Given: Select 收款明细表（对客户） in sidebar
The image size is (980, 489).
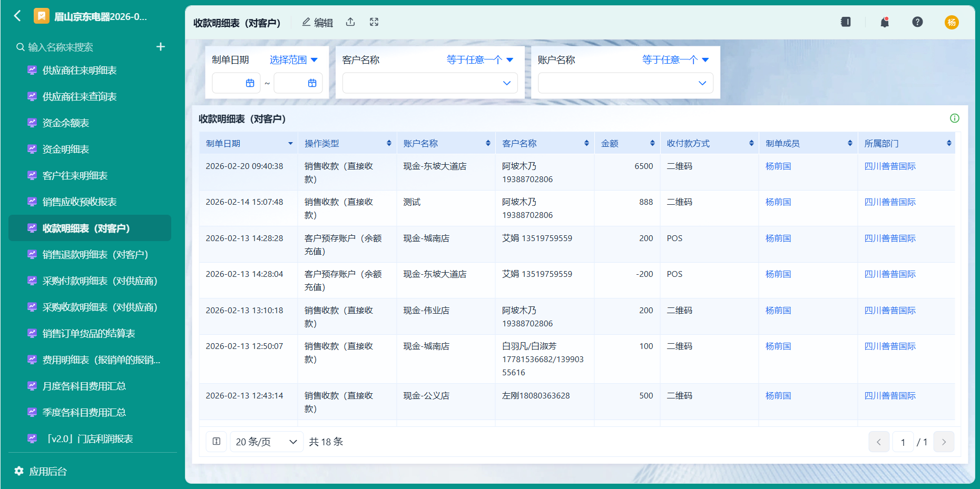Looking at the screenshot, I should pos(90,228).
